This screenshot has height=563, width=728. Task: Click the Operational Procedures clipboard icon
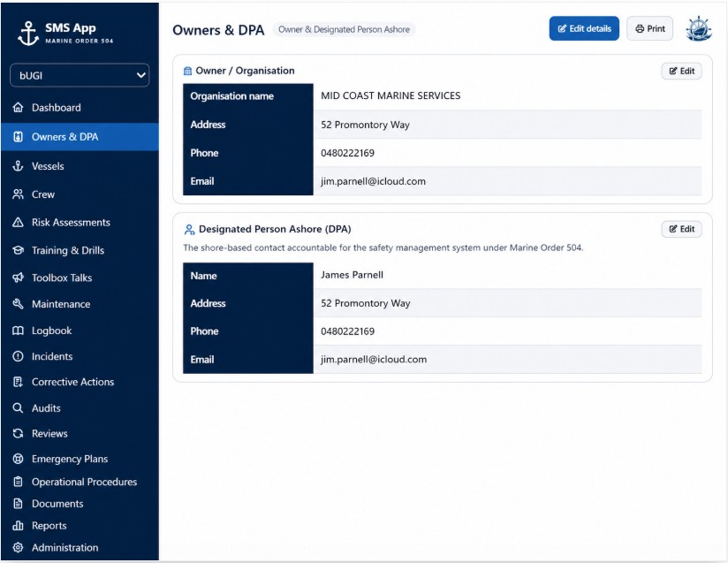coord(18,482)
